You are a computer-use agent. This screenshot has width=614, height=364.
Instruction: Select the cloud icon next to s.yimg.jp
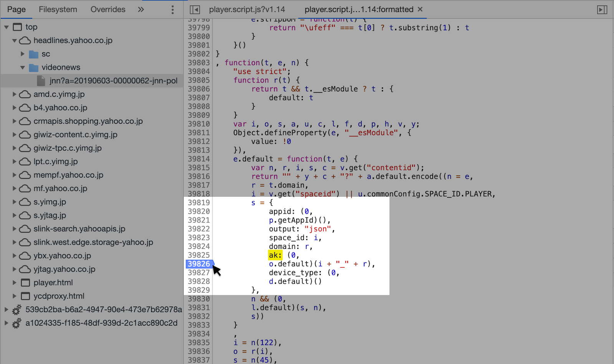(x=25, y=202)
